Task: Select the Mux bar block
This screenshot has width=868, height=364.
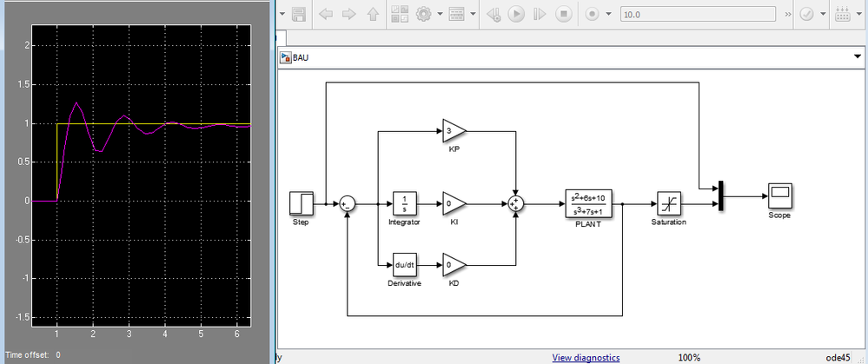Action: (721, 195)
